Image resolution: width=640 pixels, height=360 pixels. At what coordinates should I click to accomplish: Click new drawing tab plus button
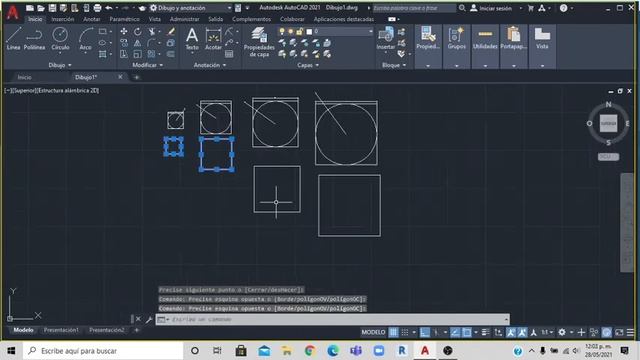coord(136,77)
